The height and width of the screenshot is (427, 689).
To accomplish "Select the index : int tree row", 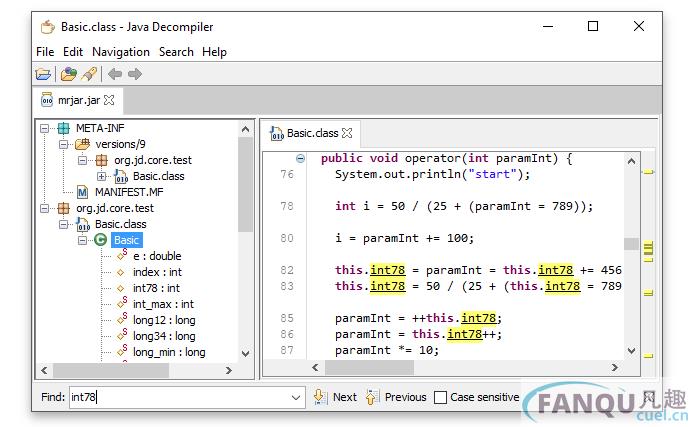I will point(157,272).
